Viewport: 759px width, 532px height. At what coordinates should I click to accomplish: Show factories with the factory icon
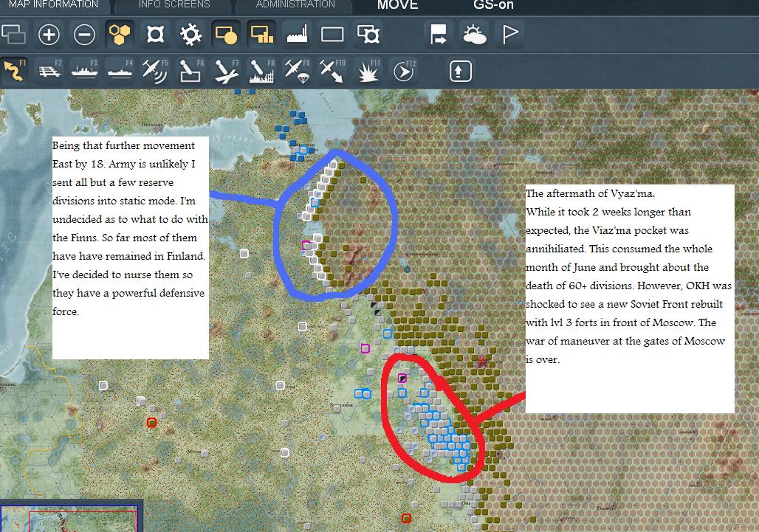[x=298, y=35]
